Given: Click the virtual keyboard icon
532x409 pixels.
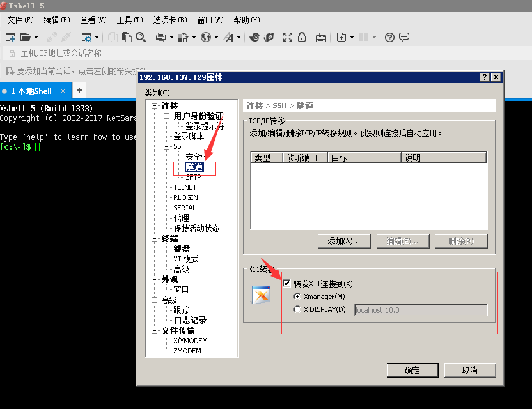Looking at the screenshot, I should click(x=320, y=37).
